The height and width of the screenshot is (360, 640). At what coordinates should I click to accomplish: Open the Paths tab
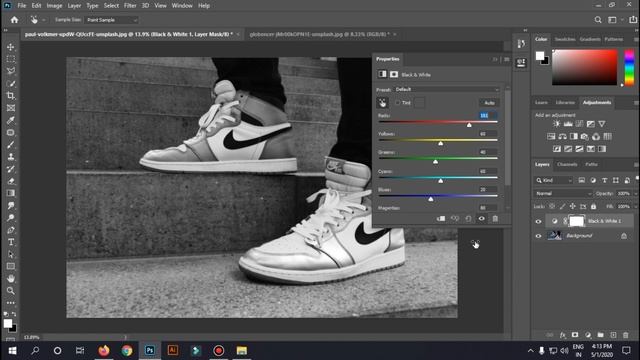tap(591, 164)
